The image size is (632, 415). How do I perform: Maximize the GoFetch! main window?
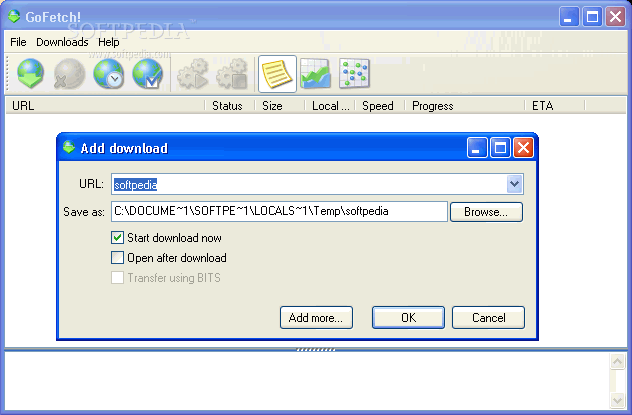[x=592, y=17]
